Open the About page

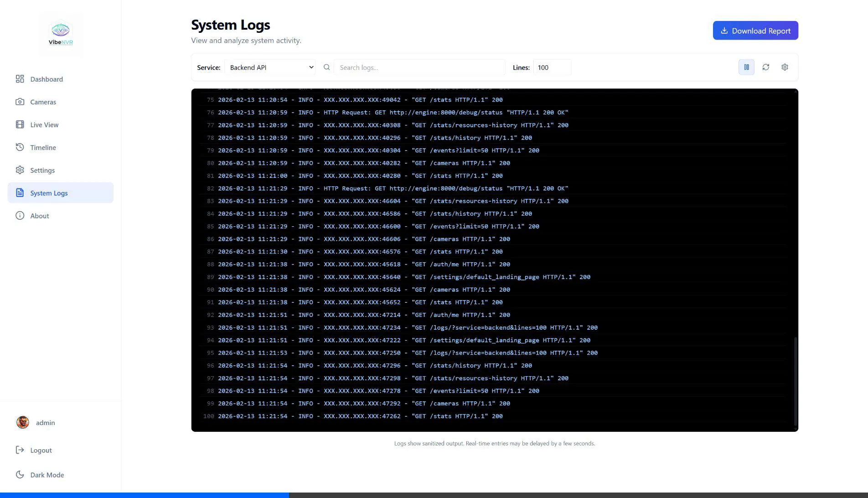coord(40,216)
